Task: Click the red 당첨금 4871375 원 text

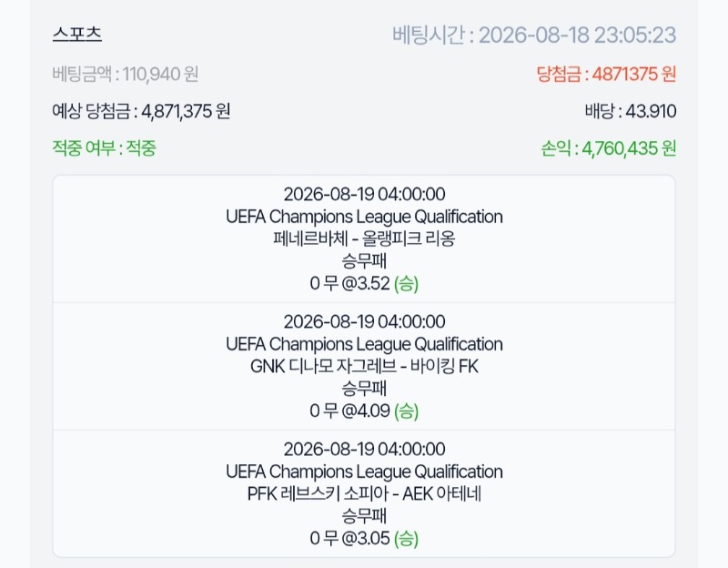Action: point(606,74)
